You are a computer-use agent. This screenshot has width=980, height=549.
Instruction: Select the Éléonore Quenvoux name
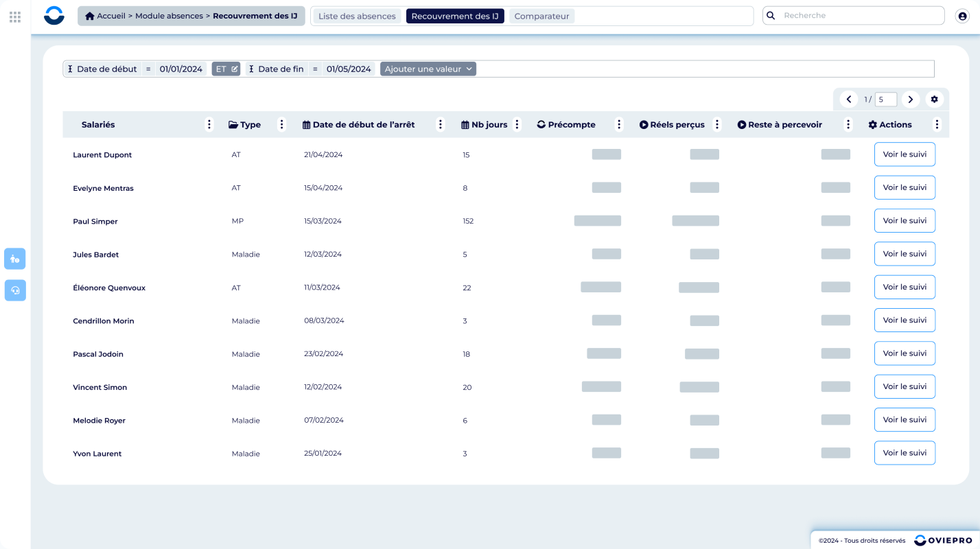click(109, 288)
